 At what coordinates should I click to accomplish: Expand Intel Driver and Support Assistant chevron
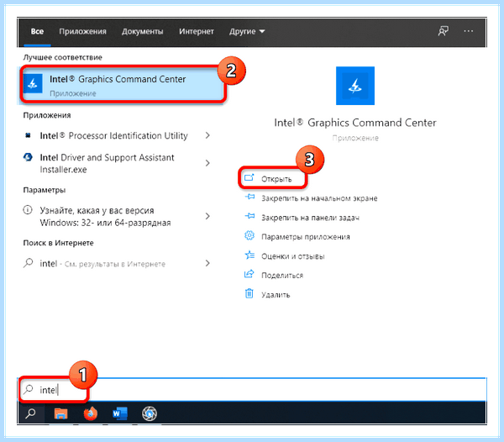[207, 163]
